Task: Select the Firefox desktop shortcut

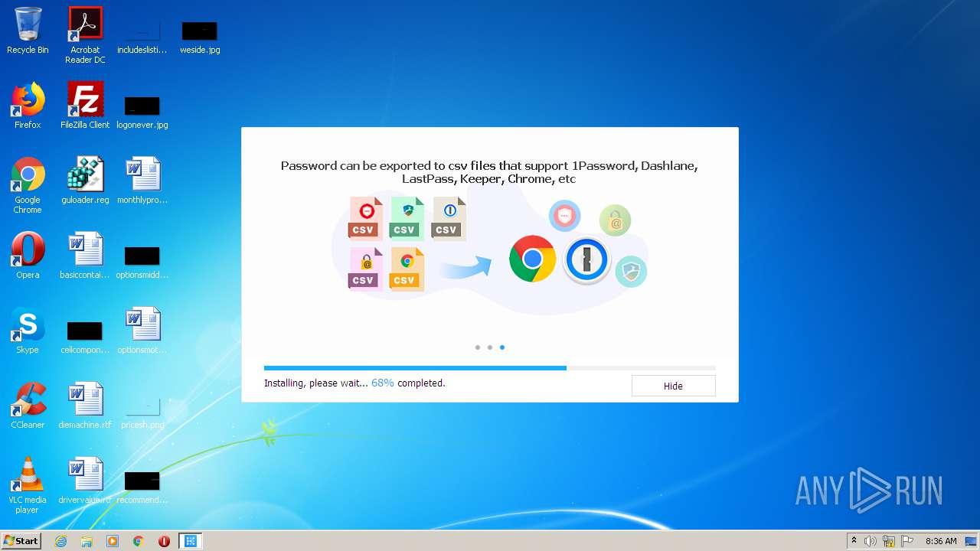Action: (28, 106)
